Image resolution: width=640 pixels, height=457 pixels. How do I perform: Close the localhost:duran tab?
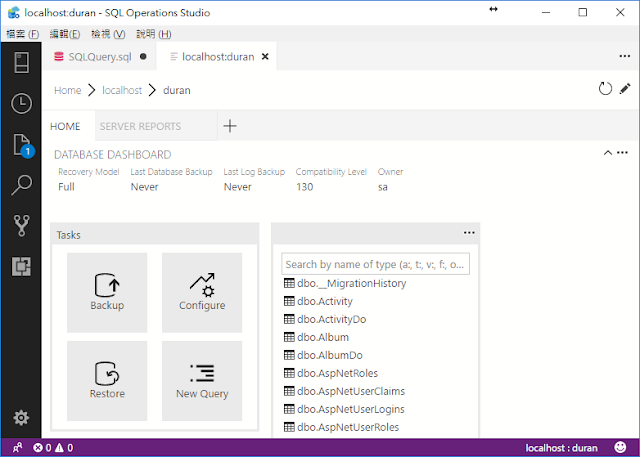[265, 56]
